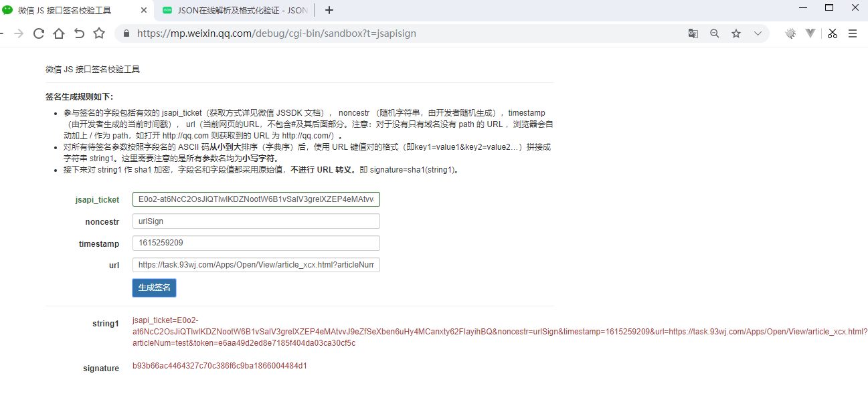Click the string1 result text
This screenshot has width=868, height=414.
point(500,332)
